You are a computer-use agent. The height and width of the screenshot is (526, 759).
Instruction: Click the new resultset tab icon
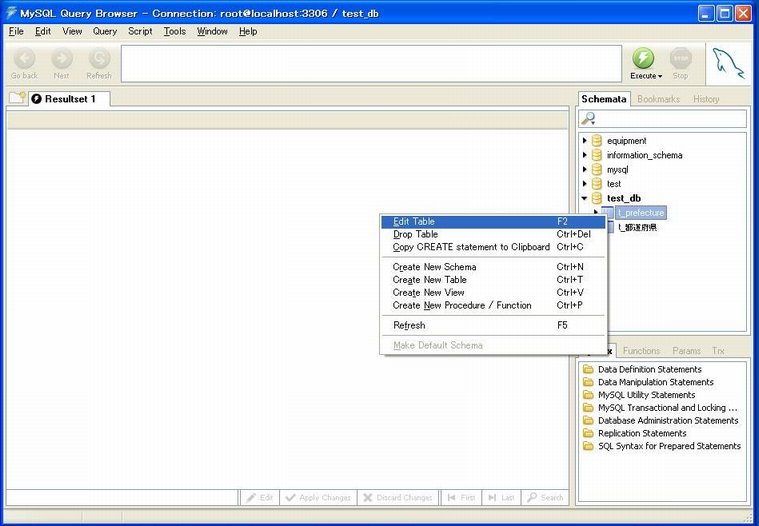[x=17, y=98]
